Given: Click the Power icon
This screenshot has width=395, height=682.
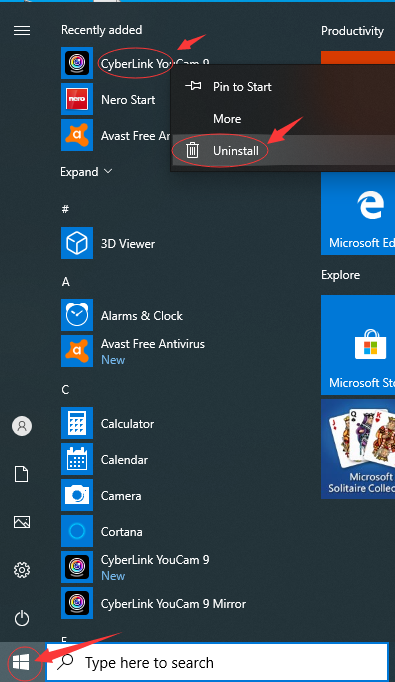Looking at the screenshot, I should [x=22, y=618].
